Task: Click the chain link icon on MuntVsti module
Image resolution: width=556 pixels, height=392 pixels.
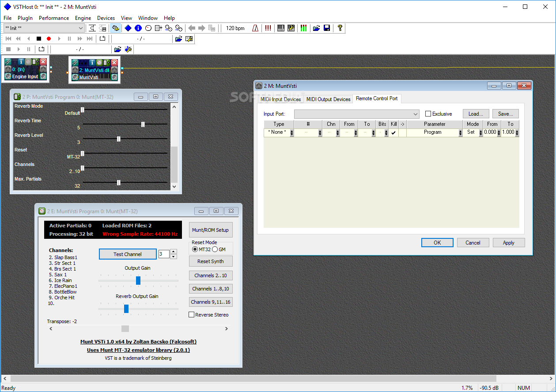Action: [75, 62]
